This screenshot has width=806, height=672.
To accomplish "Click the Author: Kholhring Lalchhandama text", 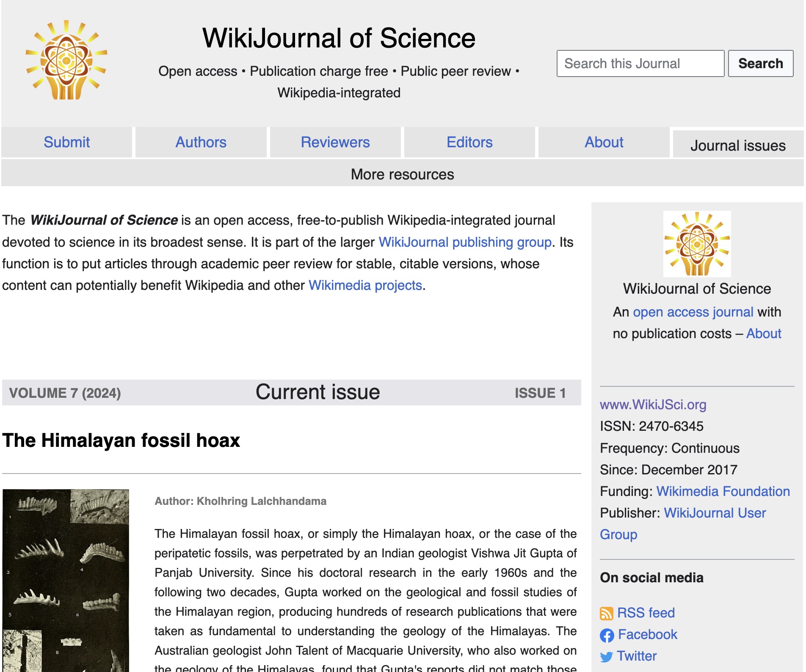I will click(240, 501).
